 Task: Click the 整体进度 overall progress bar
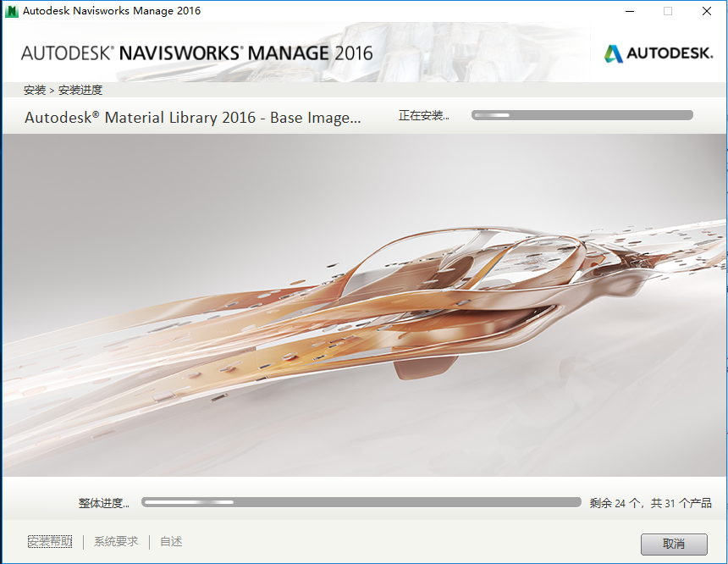(x=361, y=502)
